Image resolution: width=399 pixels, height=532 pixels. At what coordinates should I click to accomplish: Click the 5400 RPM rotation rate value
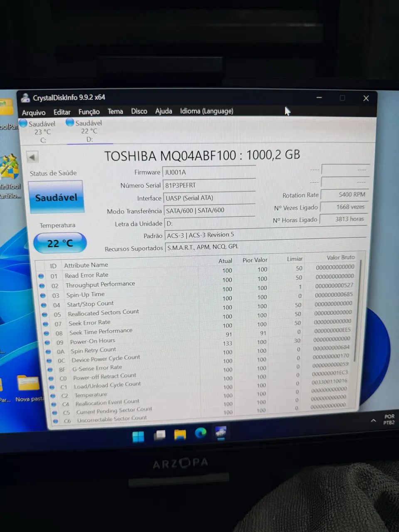pyautogui.click(x=344, y=195)
